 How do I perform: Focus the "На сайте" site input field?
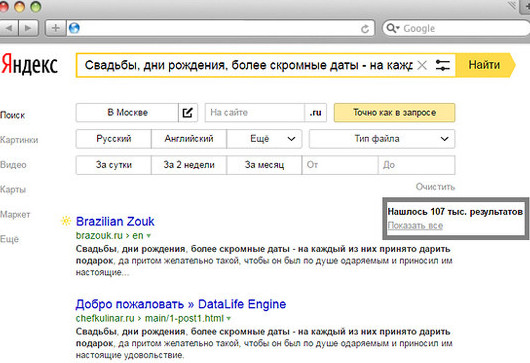pyautogui.click(x=255, y=113)
